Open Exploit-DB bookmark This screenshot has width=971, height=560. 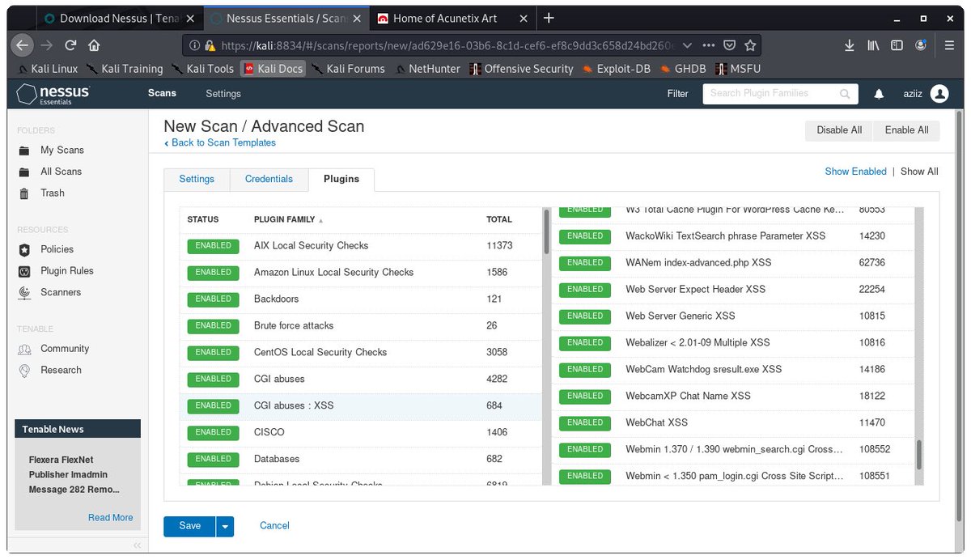[x=616, y=69]
